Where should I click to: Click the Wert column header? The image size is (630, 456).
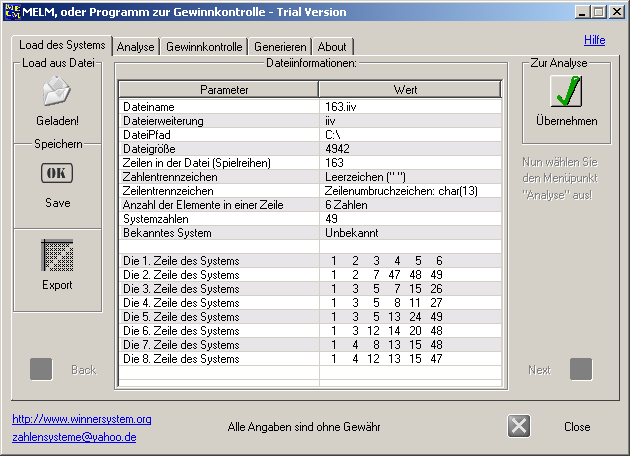coord(410,89)
